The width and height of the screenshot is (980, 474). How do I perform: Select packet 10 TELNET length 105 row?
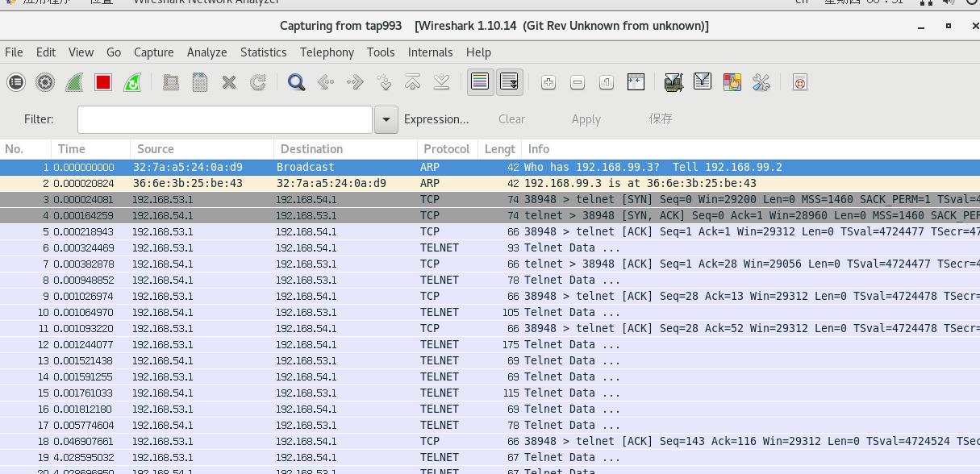[490, 312]
